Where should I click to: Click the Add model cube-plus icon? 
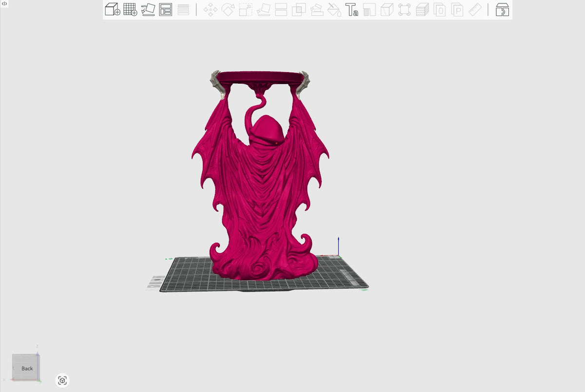point(113,9)
